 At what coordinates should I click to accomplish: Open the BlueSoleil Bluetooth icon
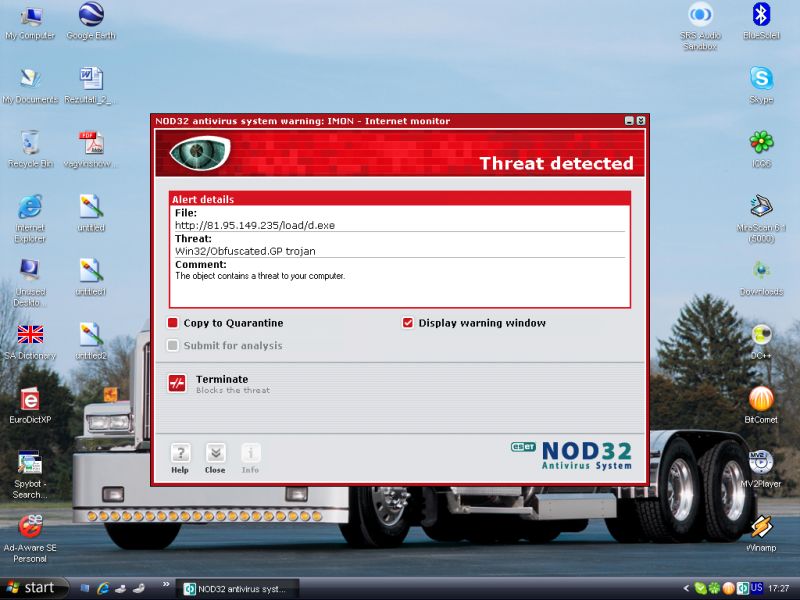pyautogui.click(x=761, y=15)
